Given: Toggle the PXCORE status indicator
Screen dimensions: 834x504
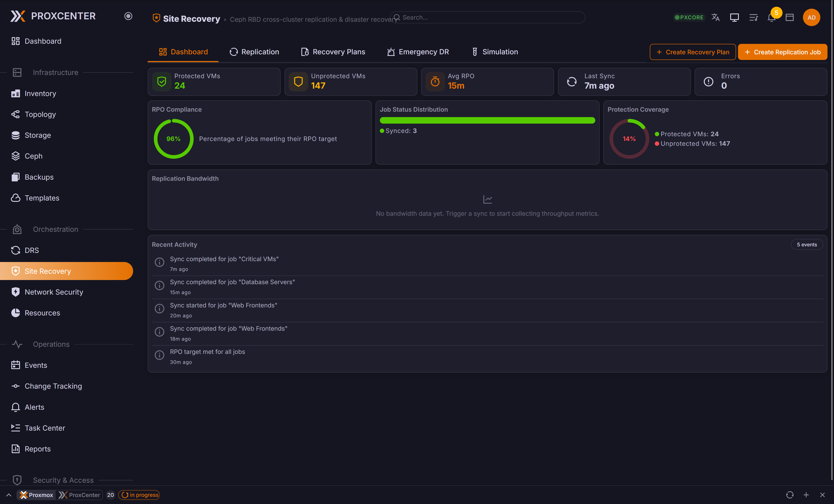Looking at the screenshot, I should coord(689,17).
